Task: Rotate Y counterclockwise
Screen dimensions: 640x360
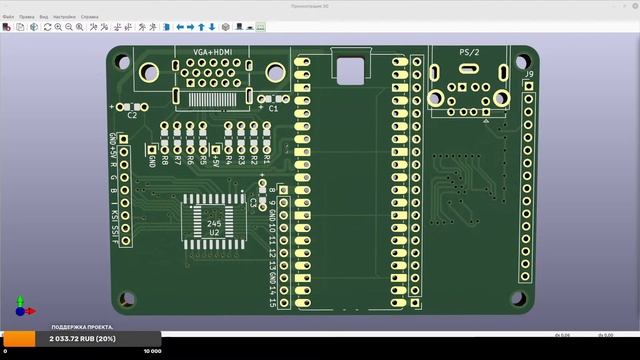Action: coord(128,27)
